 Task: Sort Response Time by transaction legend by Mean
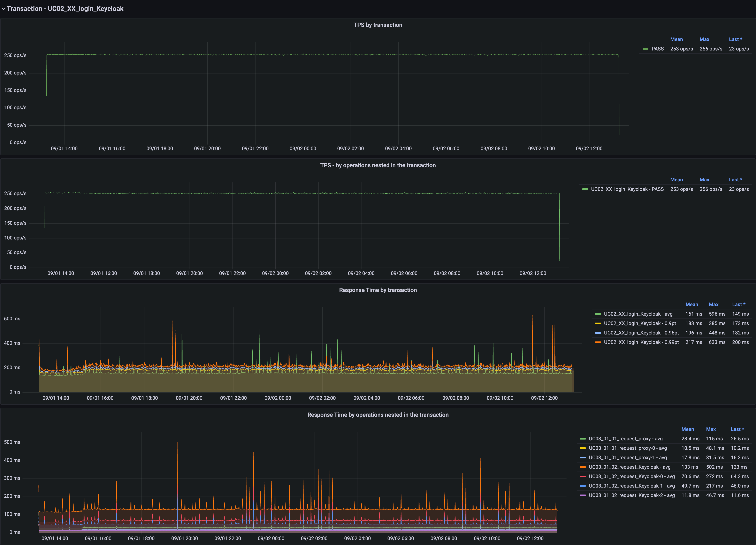tap(692, 305)
